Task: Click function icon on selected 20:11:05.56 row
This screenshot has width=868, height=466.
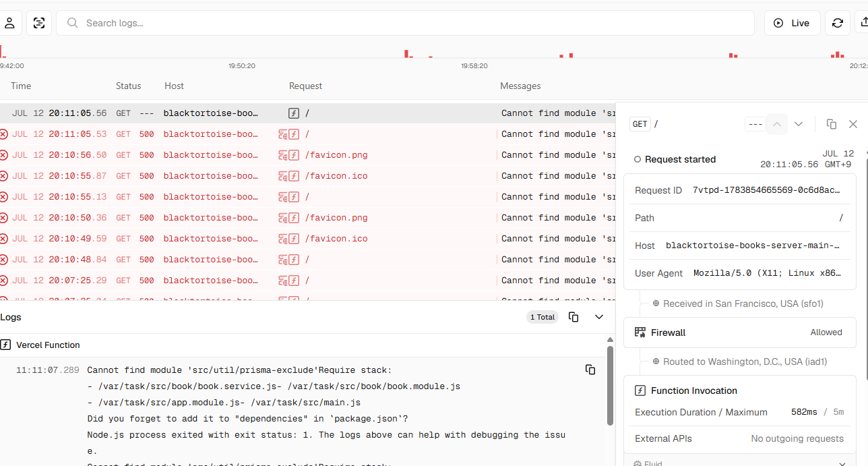Action: pyautogui.click(x=294, y=113)
